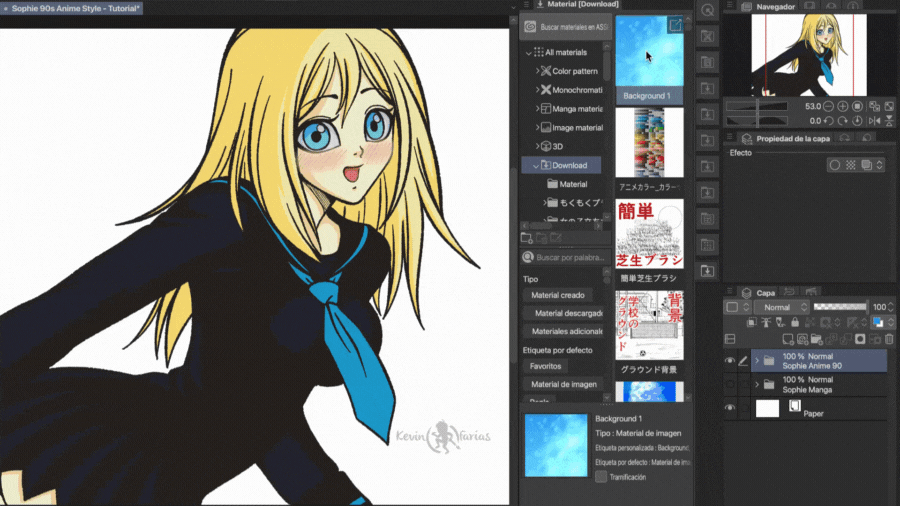Create new layer folder icon
The height and width of the screenshot is (506, 900).
pyautogui.click(x=816, y=339)
